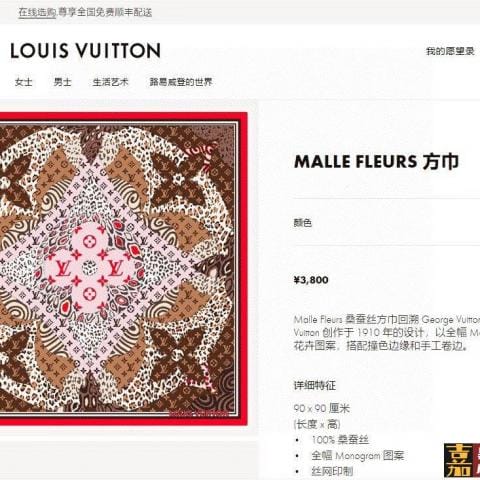Open the 女士 menu
The height and width of the screenshot is (480, 480).
tap(24, 82)
